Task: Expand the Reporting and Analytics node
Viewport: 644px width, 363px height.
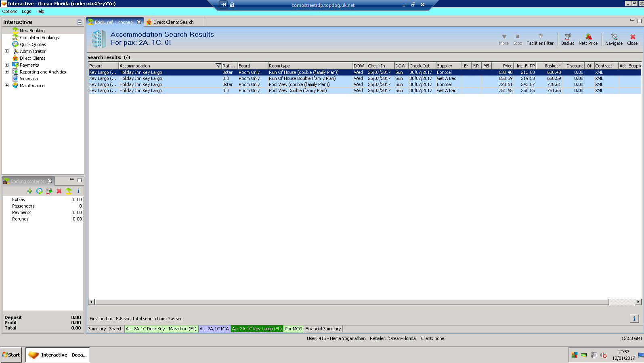Action: (6, 72)
